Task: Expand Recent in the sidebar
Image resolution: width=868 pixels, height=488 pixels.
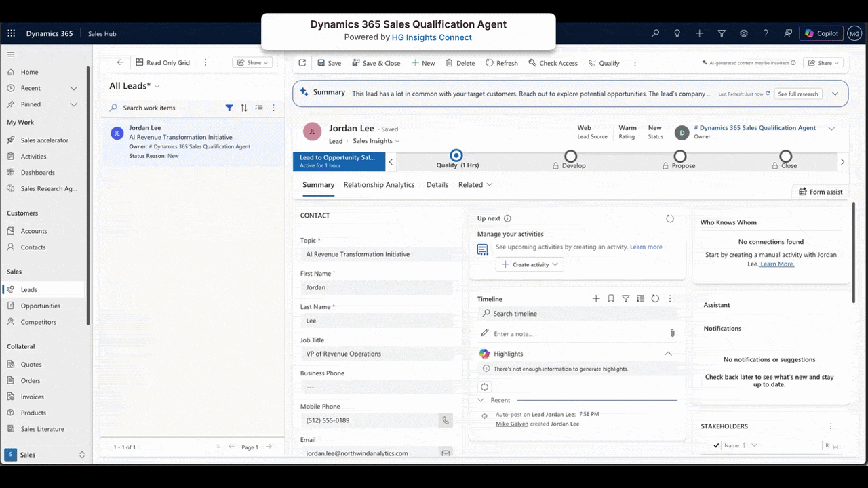Action: [x=74, y=88]
